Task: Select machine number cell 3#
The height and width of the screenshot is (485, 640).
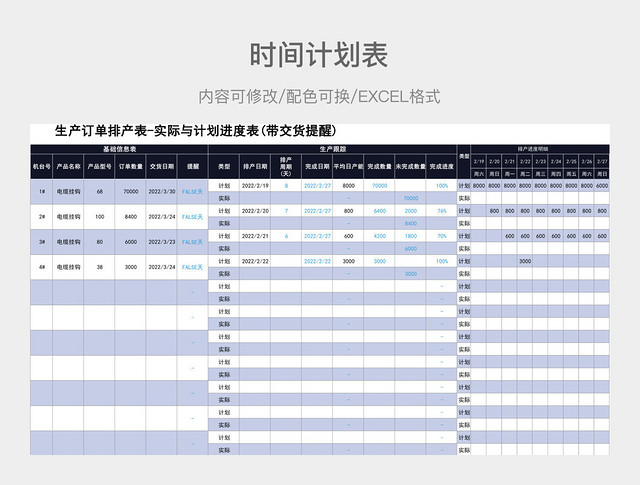Action: [42, 242]
